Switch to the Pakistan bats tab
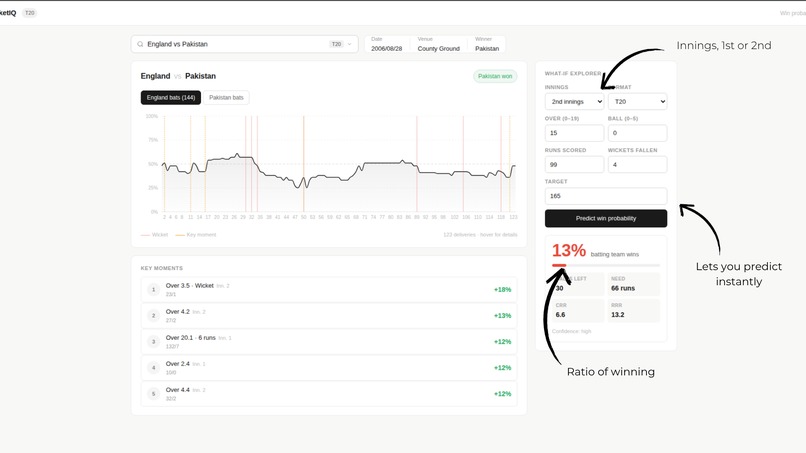Screen dimensions: 806x453 point(226,98)
